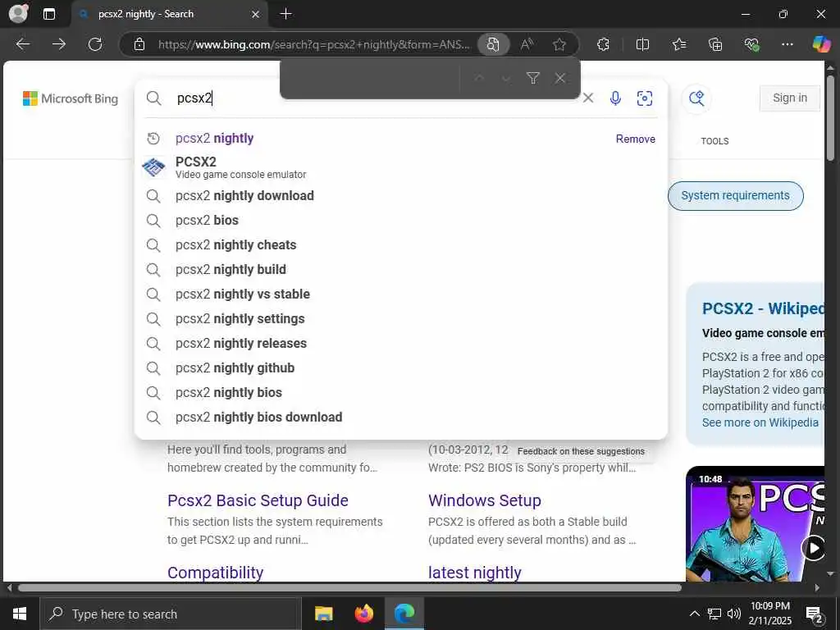Open the latest nightly link

click(475, 573)
